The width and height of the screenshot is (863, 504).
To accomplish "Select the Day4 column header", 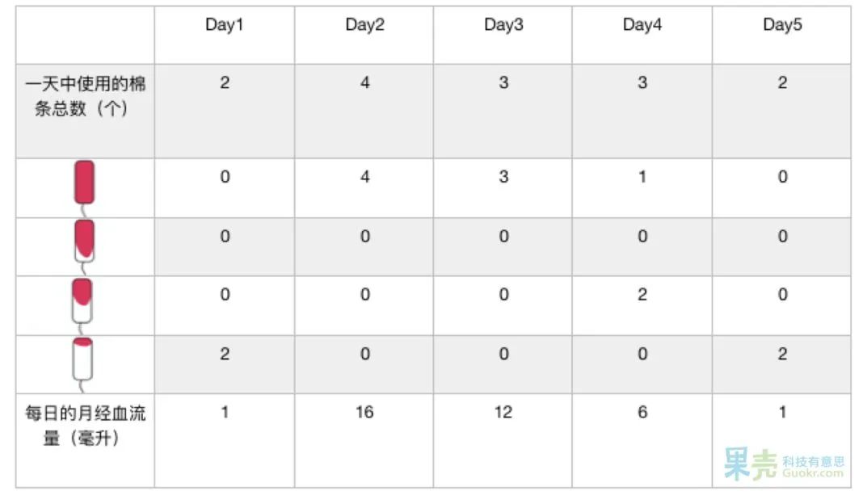I will (x=642, y=25).
